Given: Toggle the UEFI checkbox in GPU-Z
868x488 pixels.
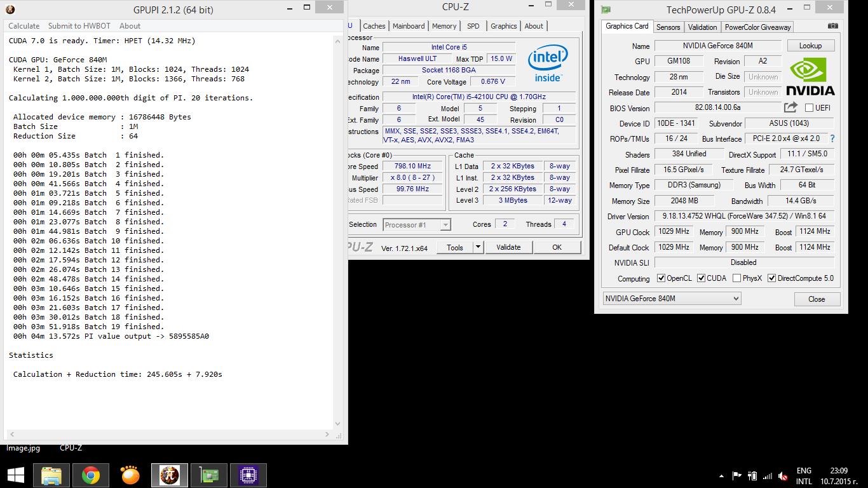Looking at the screenshot, I should point(809,108).
